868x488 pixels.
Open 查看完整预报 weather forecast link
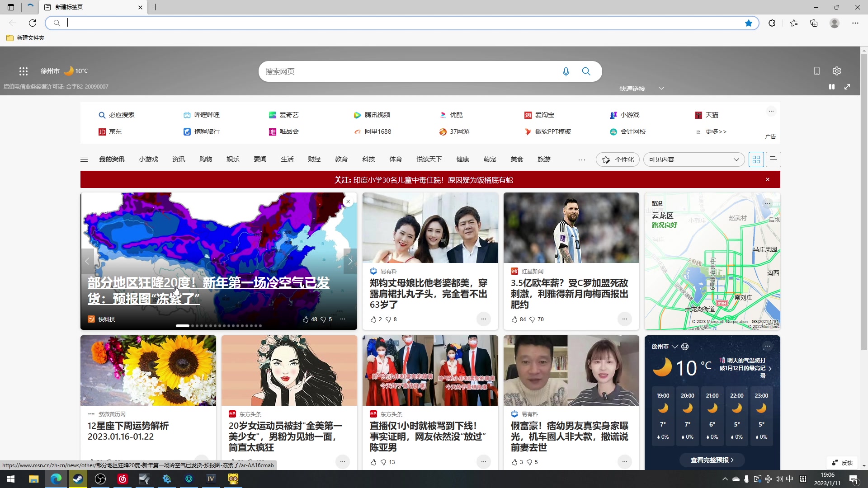711,460
